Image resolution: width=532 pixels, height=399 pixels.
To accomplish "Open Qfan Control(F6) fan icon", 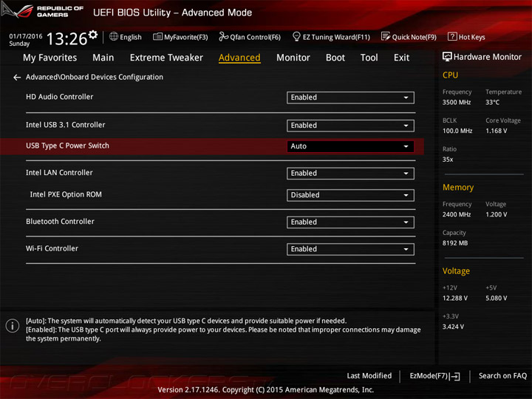I will coord(223,36).
